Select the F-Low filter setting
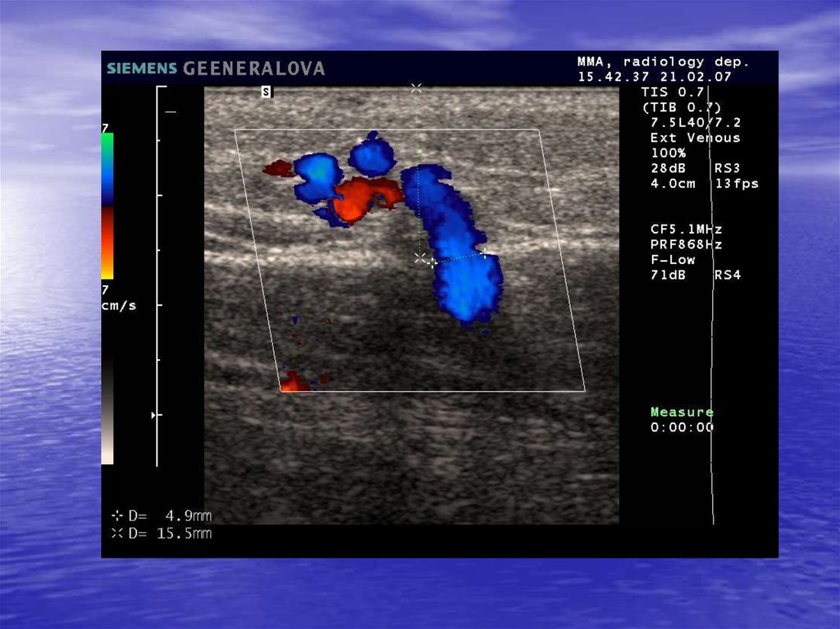Screen dimensions: 840x629 pyautogui.click(x=673, y=260)
